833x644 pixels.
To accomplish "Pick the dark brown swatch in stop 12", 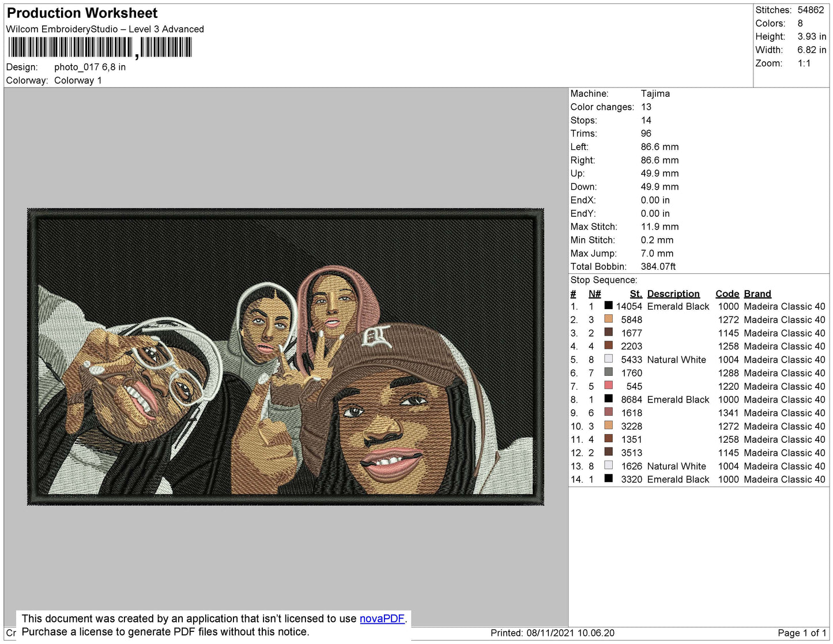I will pos(608,451).
